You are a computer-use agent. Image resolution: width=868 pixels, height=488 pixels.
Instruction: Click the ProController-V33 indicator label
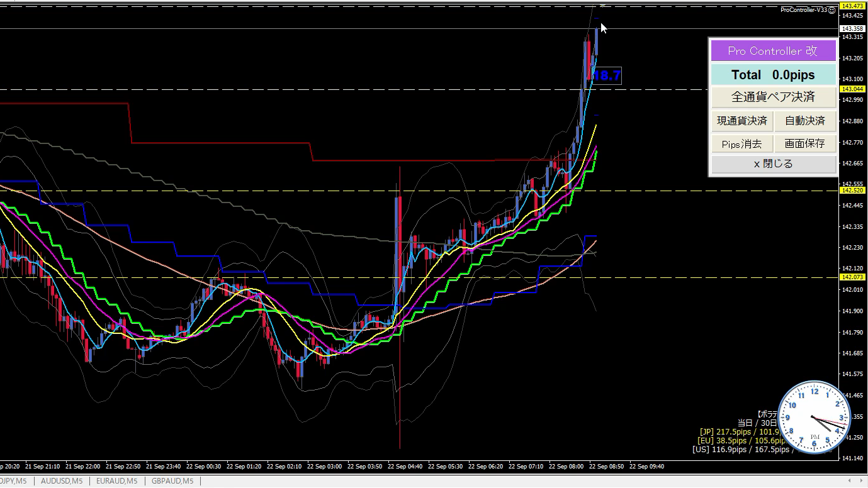(804, 9)
